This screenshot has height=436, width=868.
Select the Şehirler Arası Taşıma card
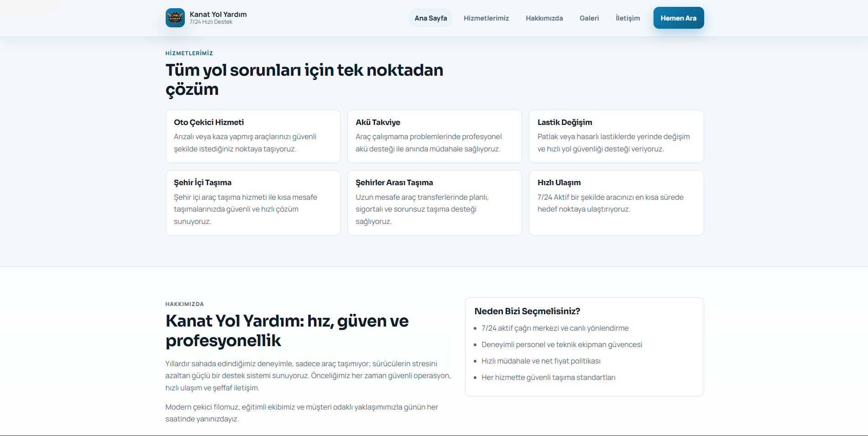(x=434, y=202)
